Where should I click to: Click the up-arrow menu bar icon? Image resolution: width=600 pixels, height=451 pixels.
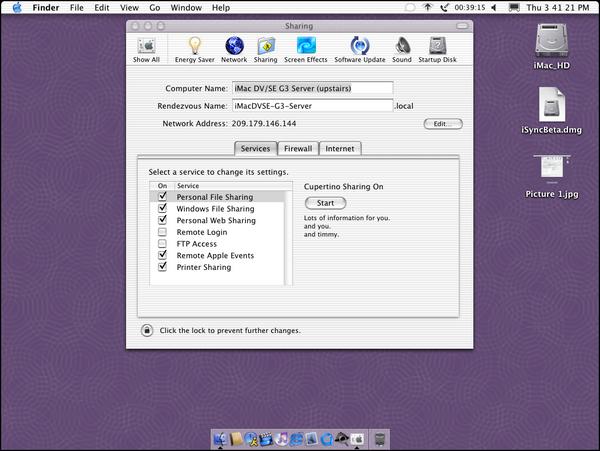tap(428, 7)
